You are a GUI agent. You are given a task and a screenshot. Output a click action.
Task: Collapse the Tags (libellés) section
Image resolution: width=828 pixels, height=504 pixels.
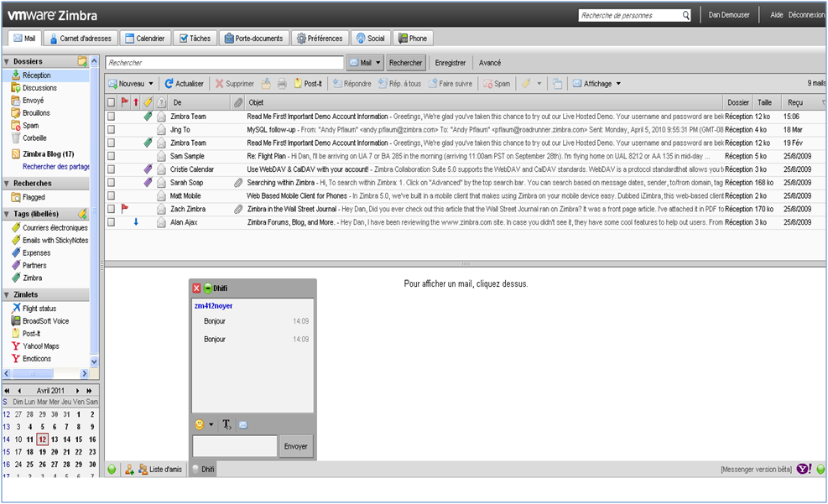[x=7, y=215]
